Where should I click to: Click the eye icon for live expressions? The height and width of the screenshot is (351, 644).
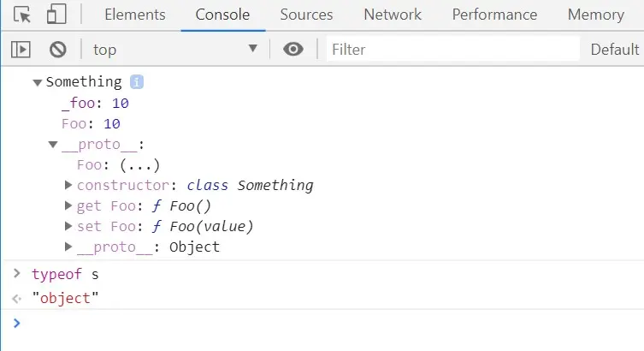[x=293, y=49]
